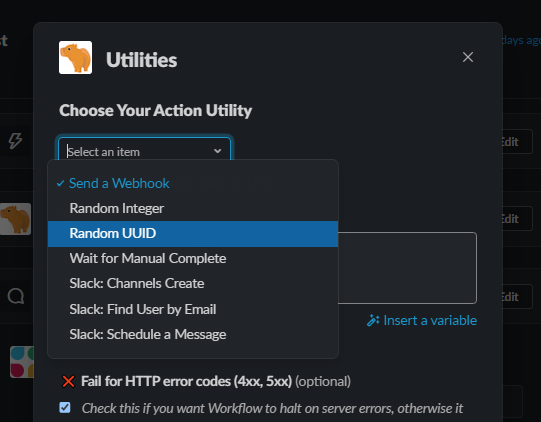
Task: Click the checkmark beside Send a Webhook
Action: 60,183
